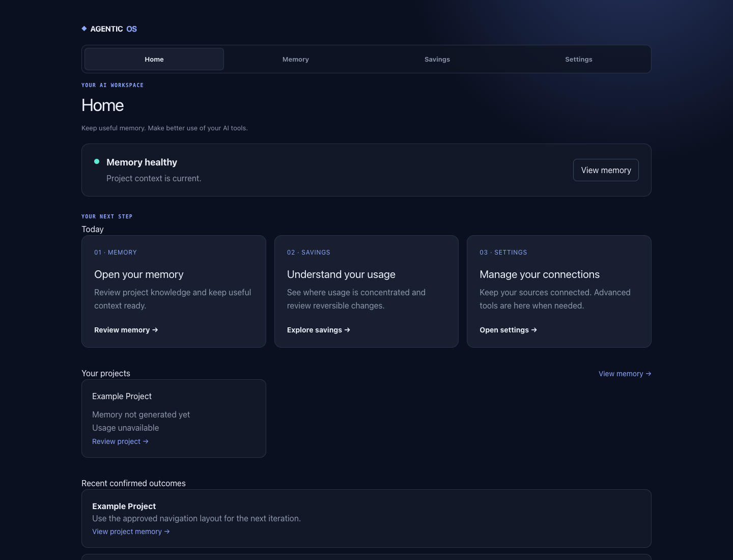Click Example Project under Recent confirmed outcomes
The image size is (733, 560).
124,506
